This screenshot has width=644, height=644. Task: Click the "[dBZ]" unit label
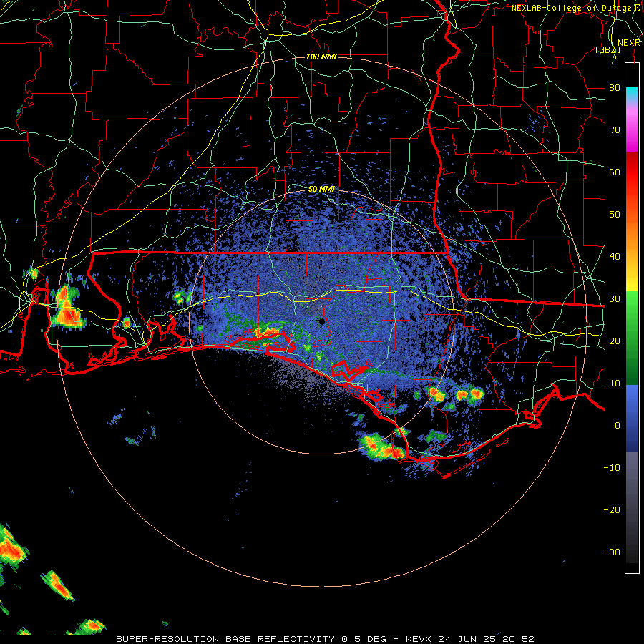pos(608,50)
